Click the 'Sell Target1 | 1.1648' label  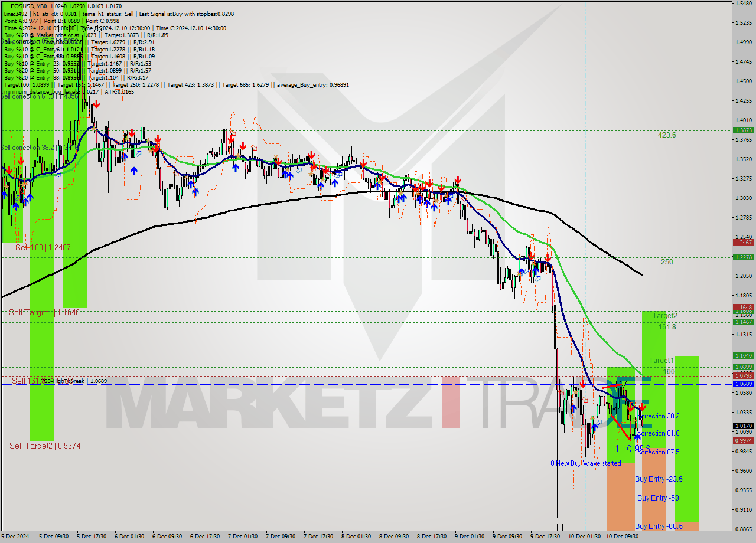tap(44, 312)
